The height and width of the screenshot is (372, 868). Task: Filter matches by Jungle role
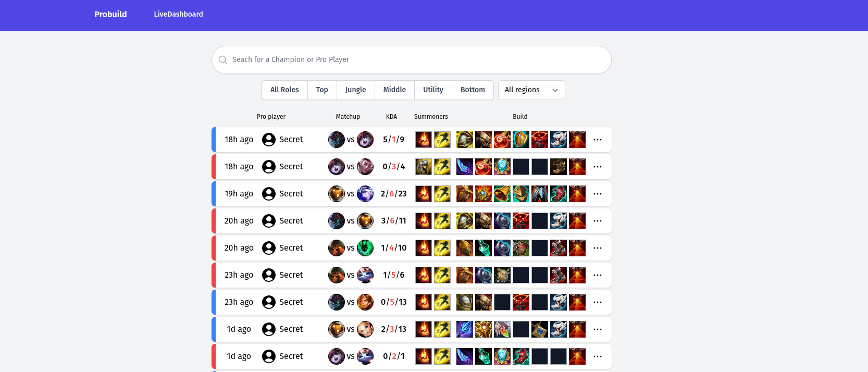pos(355,90)
